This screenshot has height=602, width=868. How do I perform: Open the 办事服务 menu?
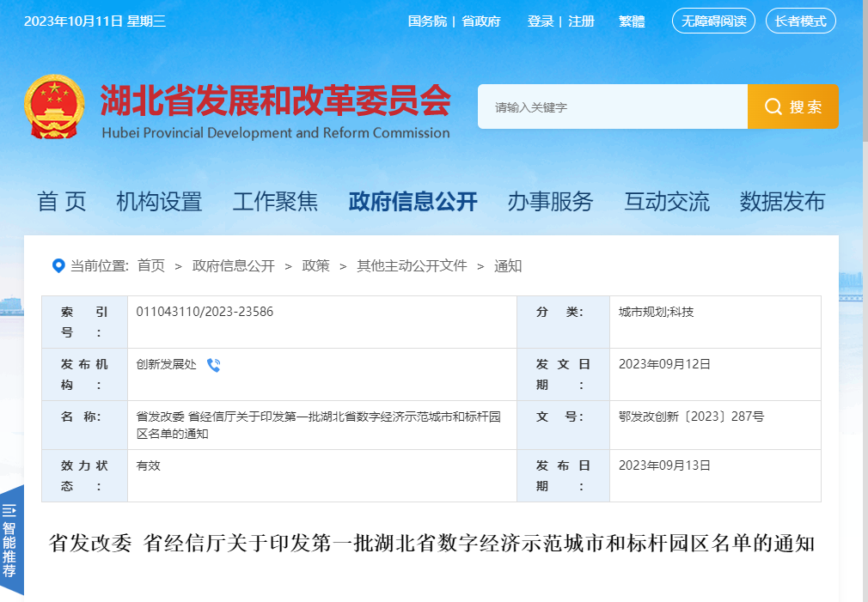pyautogui.click(x=550, y=202)
